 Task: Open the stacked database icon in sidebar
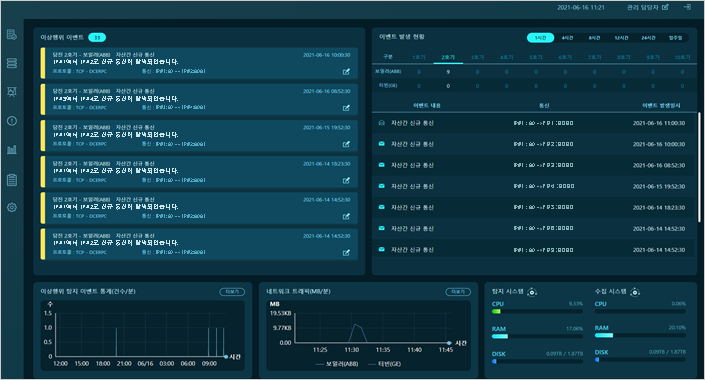(x=12, y=63)
